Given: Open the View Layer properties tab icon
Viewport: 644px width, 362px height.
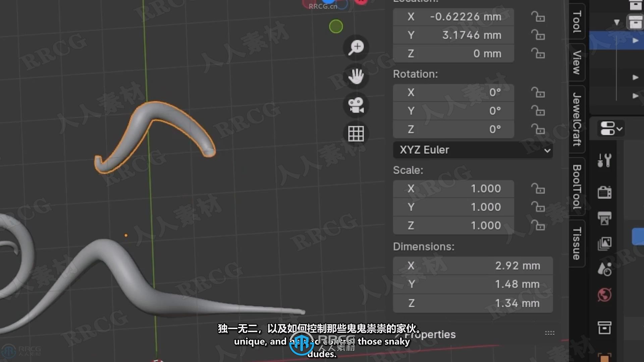Looking at the screenshot, I should coord(604,244).
